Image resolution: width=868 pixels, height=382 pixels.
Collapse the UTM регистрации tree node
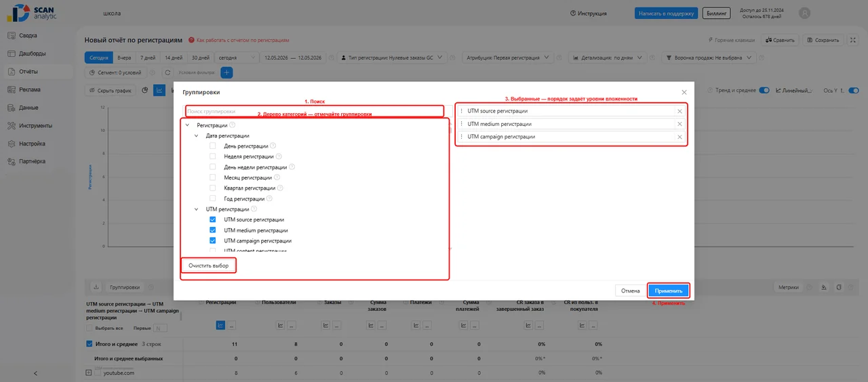click(x=197, y=209)
